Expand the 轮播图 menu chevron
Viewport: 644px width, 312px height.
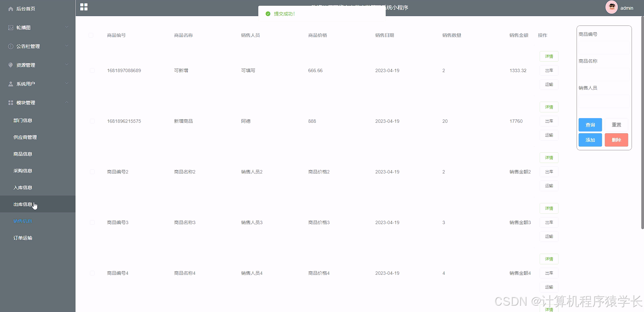tap(67, 27)
